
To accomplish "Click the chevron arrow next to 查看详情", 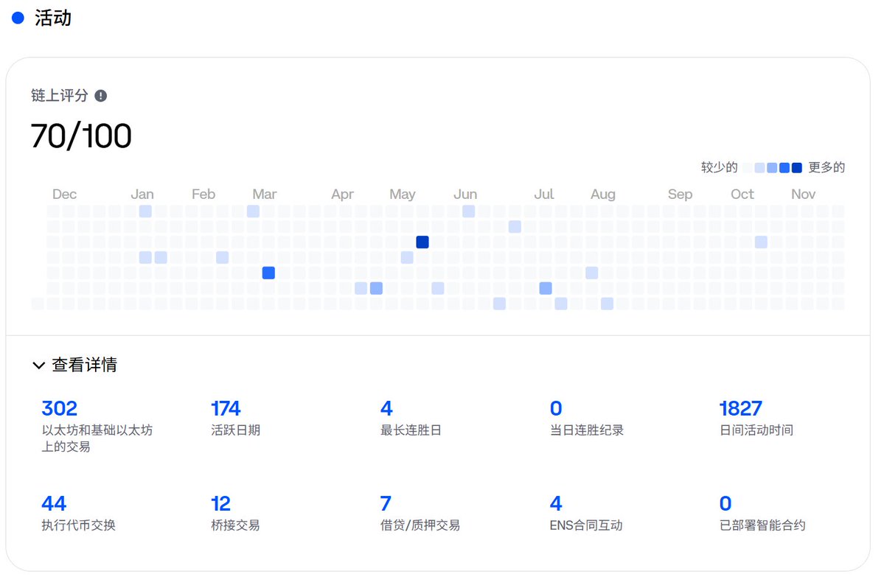I will 39,365.
